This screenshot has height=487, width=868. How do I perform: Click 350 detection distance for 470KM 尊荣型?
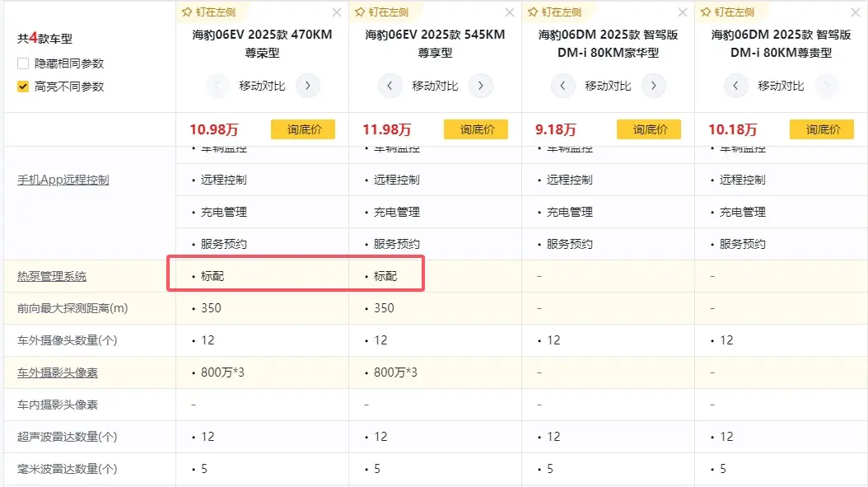(211, 308)
